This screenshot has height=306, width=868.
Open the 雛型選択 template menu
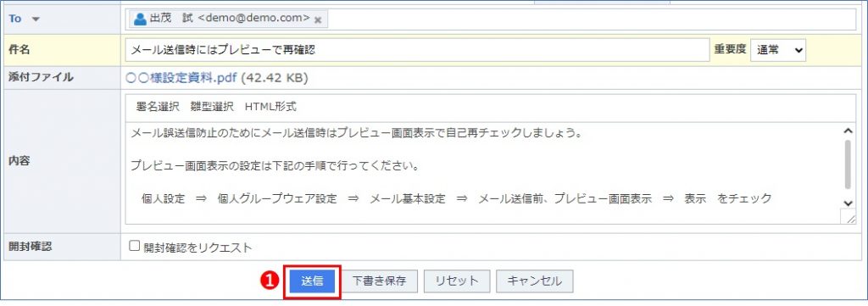[211, 107]
